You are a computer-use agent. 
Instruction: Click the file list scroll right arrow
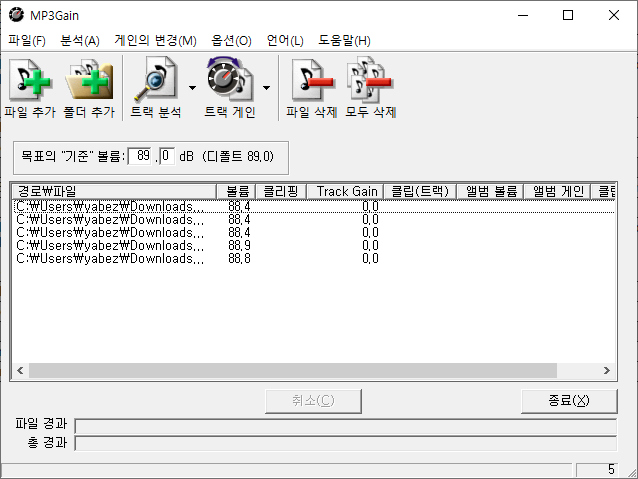click(x=607, y=370)
